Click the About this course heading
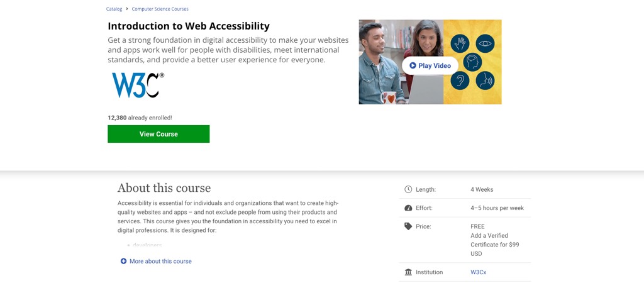Screen dimensions: 644x283 click(x=164, y=188)
